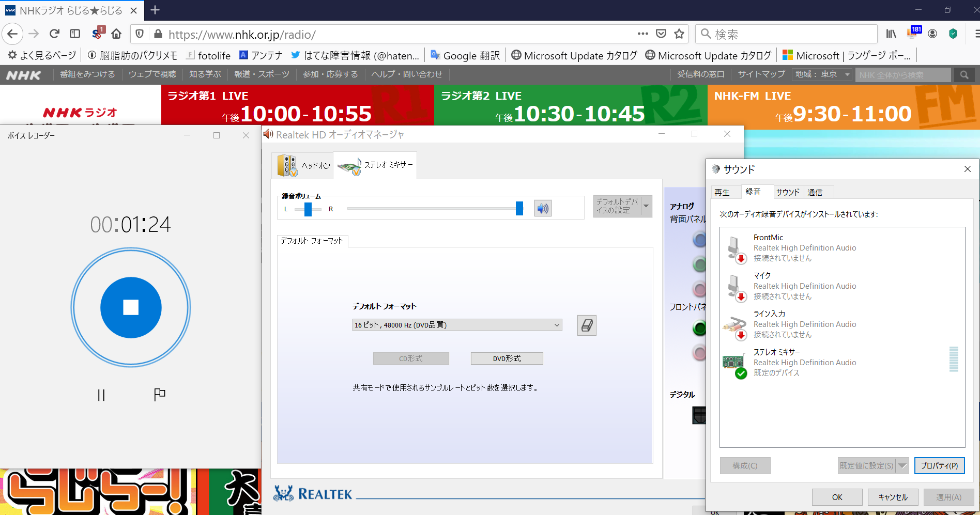Pause the voice recorder

tap(101, 395)
